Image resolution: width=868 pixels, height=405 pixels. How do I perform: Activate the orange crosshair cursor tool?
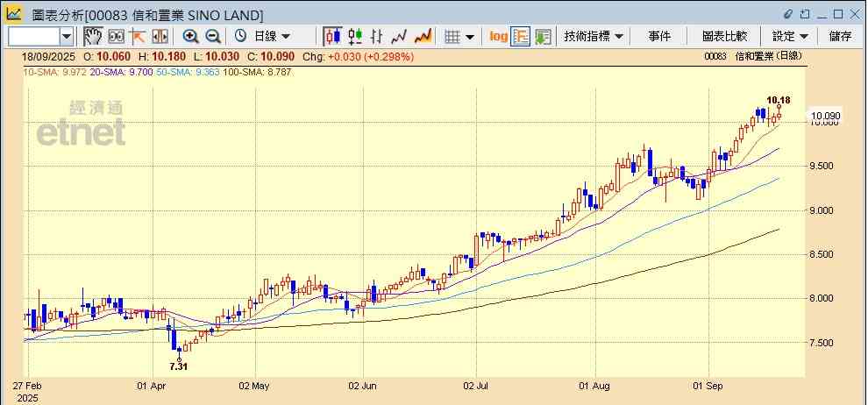tap(138, 37)
